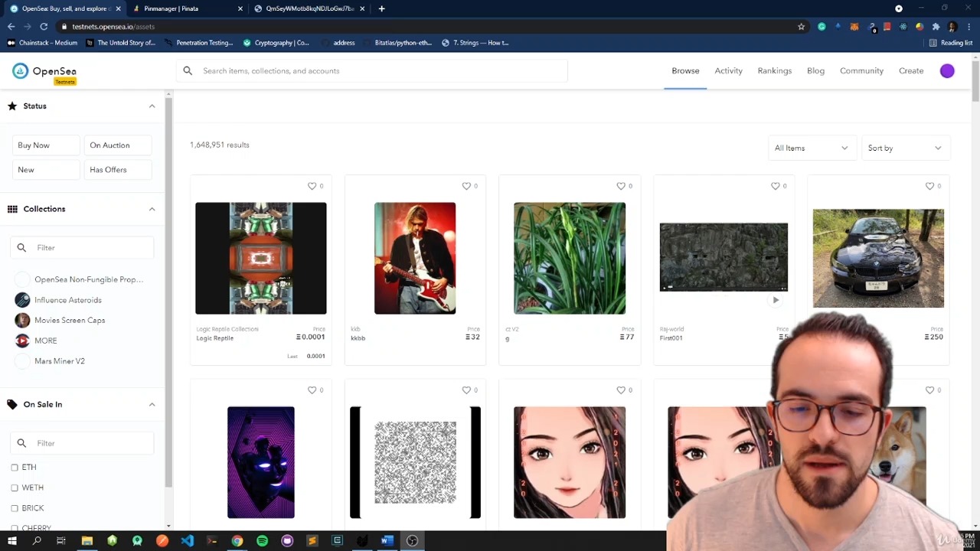Check the WETH currency checkbox

pos(15,487)
